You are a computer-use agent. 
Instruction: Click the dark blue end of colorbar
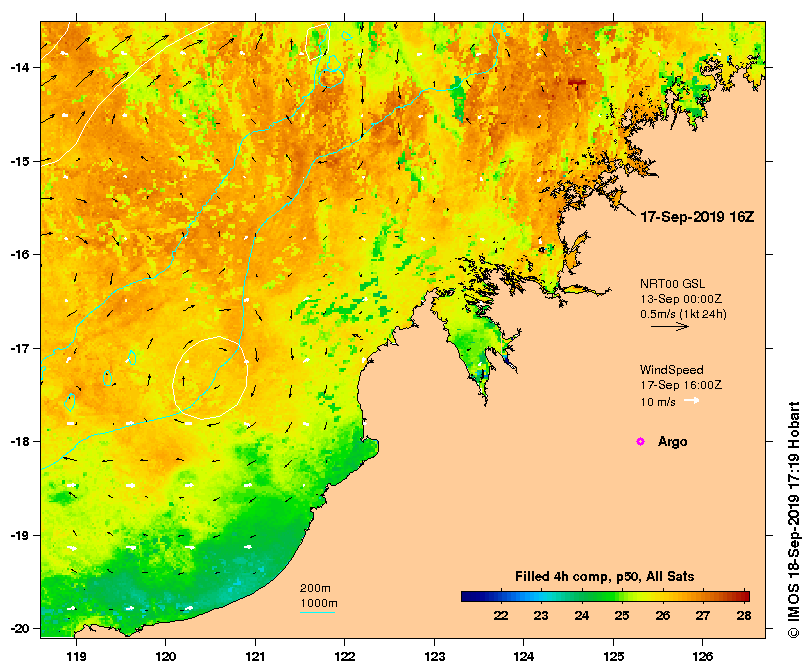point(467,597)
